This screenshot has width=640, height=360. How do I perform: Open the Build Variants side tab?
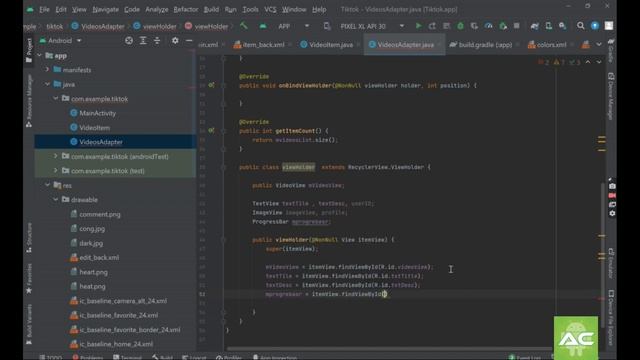(x=29, y=325)
